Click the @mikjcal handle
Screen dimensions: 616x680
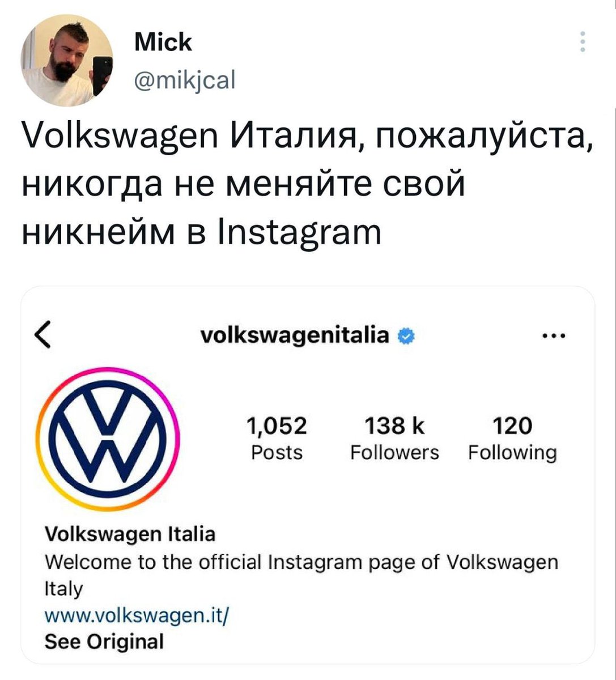[184, 79]
